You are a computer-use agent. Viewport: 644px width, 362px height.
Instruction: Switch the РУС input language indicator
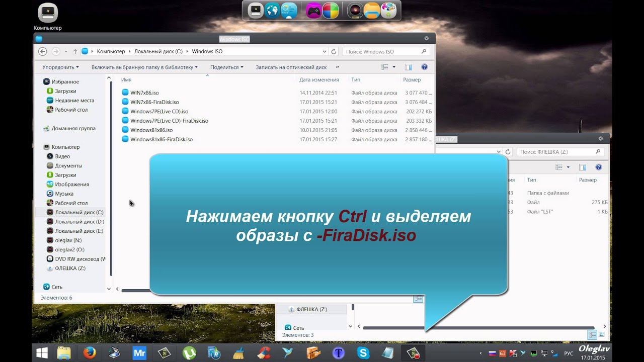569,353
